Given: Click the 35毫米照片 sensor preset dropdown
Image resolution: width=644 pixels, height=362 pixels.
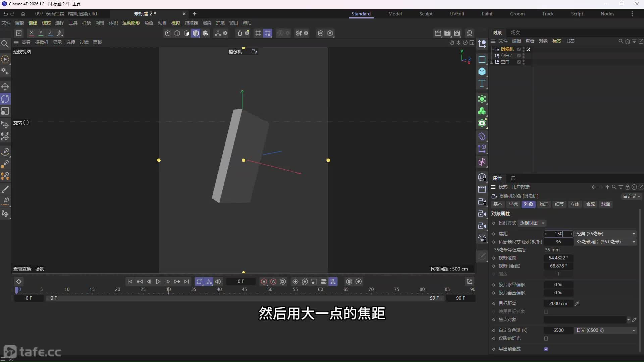Looking at the screenshot, I should click(605, 242).
